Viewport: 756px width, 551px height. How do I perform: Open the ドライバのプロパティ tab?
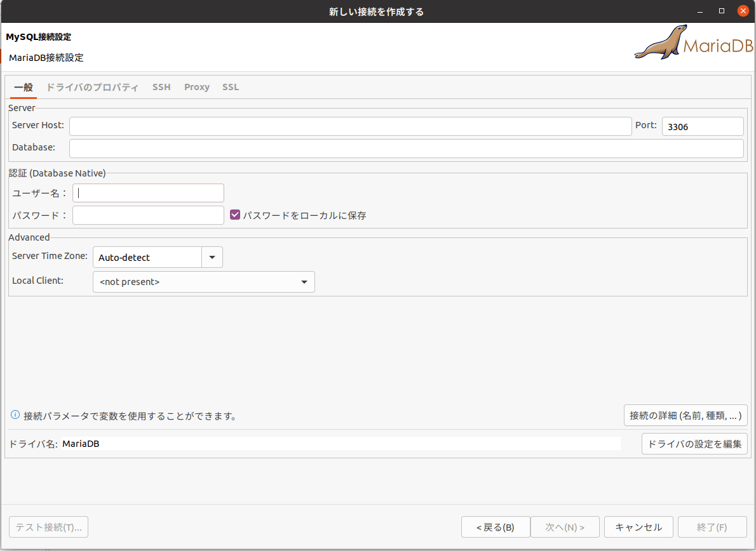tap(92, 87)
